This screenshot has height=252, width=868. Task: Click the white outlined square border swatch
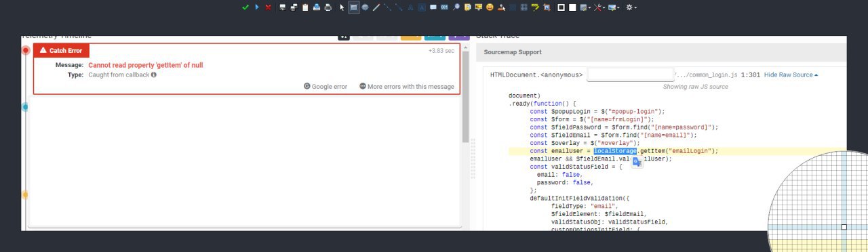coord(561,7)
